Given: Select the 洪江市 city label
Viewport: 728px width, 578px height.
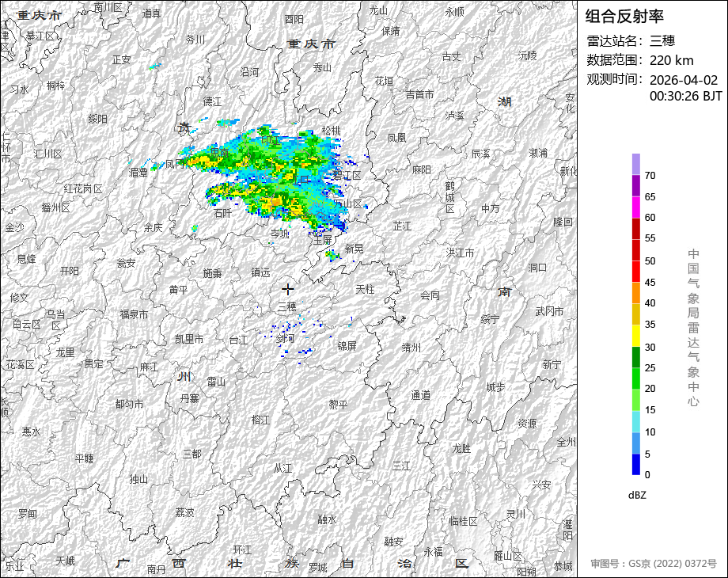Looking at the screenshot, I should point(460,253).
